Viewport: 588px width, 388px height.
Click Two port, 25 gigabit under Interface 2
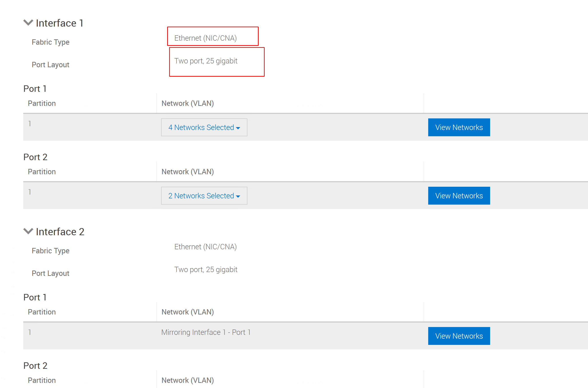pyautogui.click(x=206, y=269)
